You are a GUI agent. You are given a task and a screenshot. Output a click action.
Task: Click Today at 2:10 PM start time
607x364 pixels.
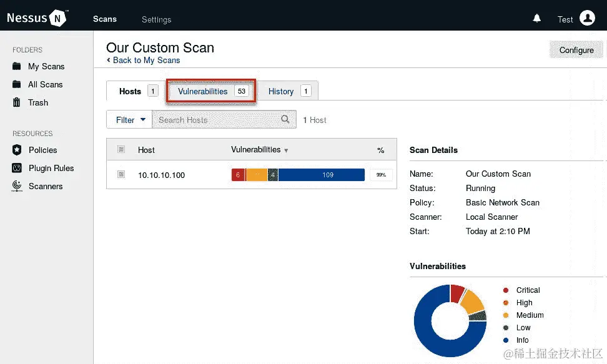point(498,231)
